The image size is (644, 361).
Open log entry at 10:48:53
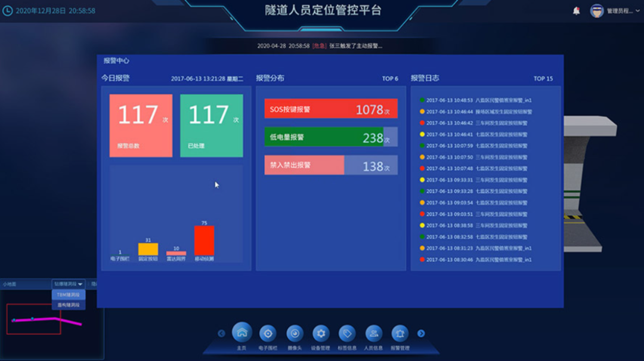476,100
